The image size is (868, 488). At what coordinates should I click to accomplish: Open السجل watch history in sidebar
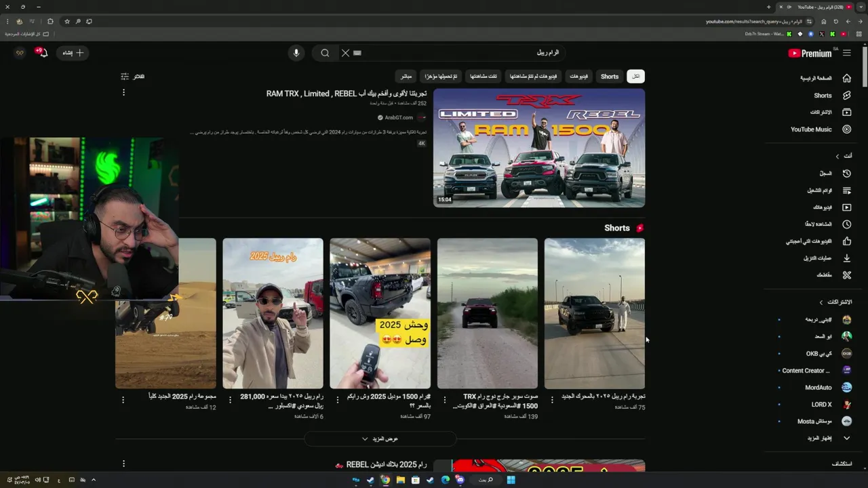click(835, 174)
